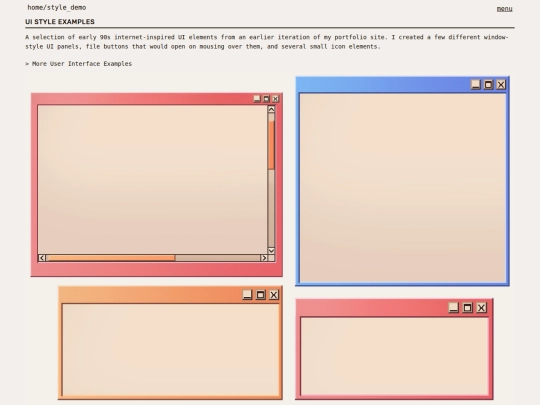Click the scroll left arrow in red window
This screenshot has height=405, width=540.
(42, 258)
